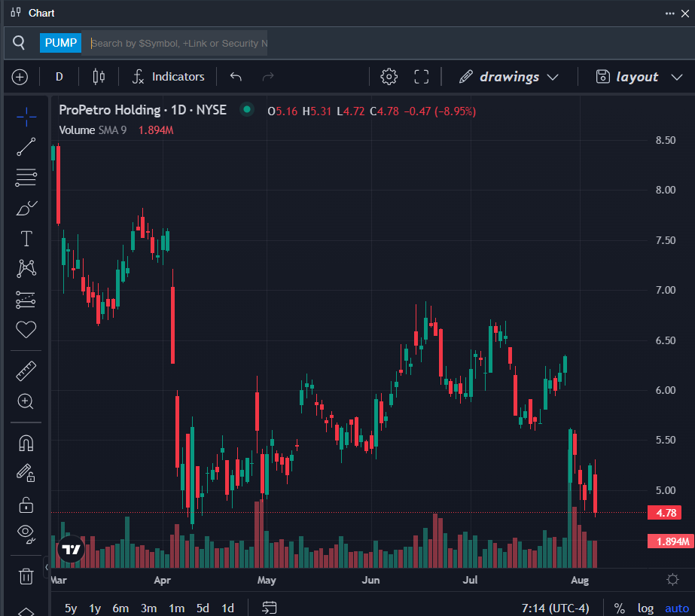Select the 5y time range
The height and width of the screenshot is (616, 695).
71,608
